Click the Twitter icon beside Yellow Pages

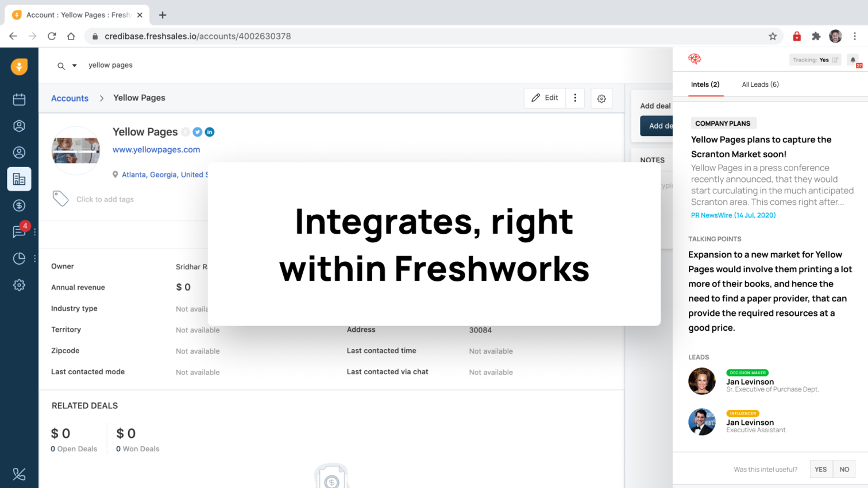[198, 132]
